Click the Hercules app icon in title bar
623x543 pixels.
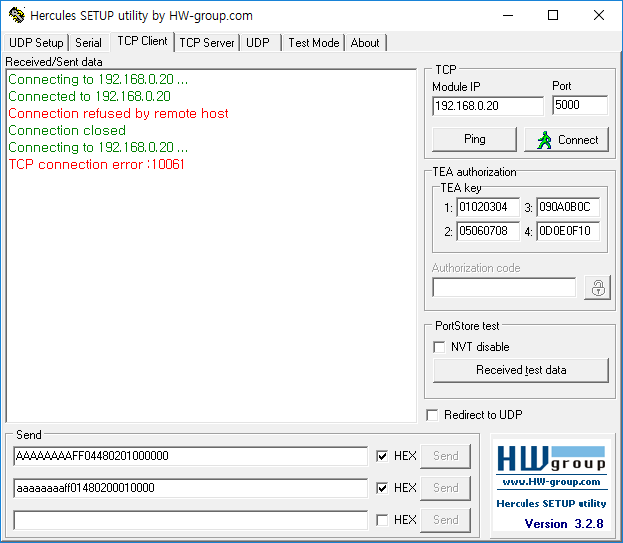point(17,15)
